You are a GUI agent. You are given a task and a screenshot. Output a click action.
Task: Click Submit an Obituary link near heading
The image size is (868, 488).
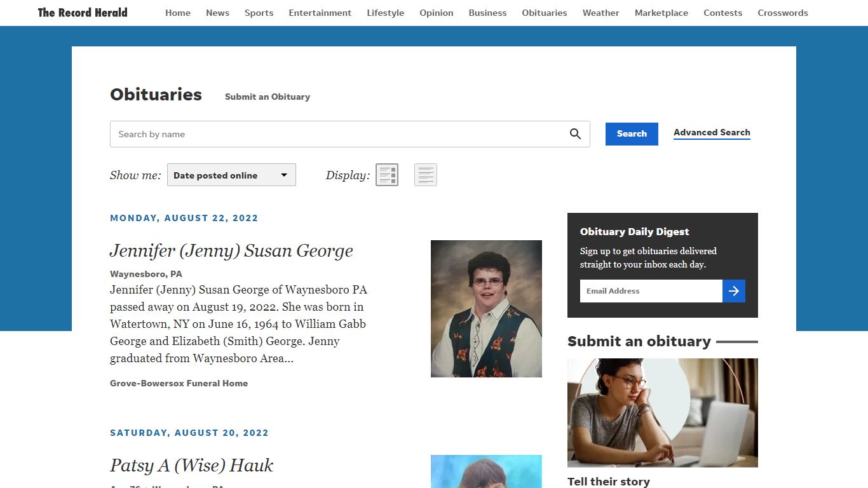click(x=268, y=97)
